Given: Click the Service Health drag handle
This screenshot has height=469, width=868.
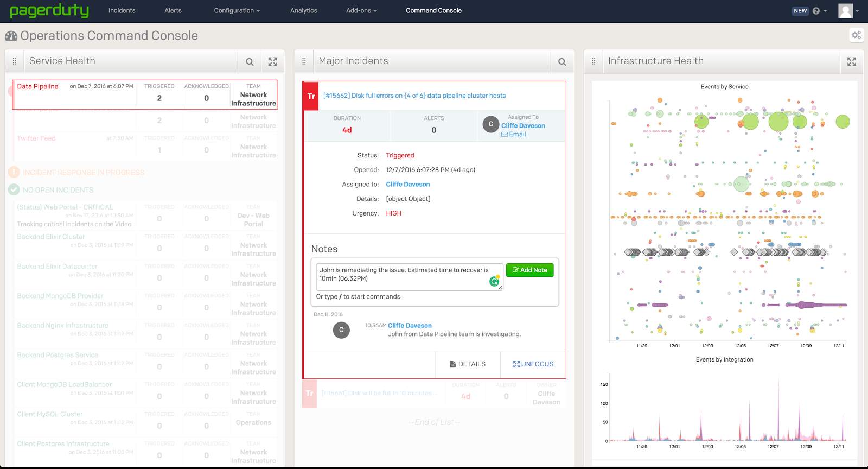Looking at the screenshot, I should tap(15, 62).
